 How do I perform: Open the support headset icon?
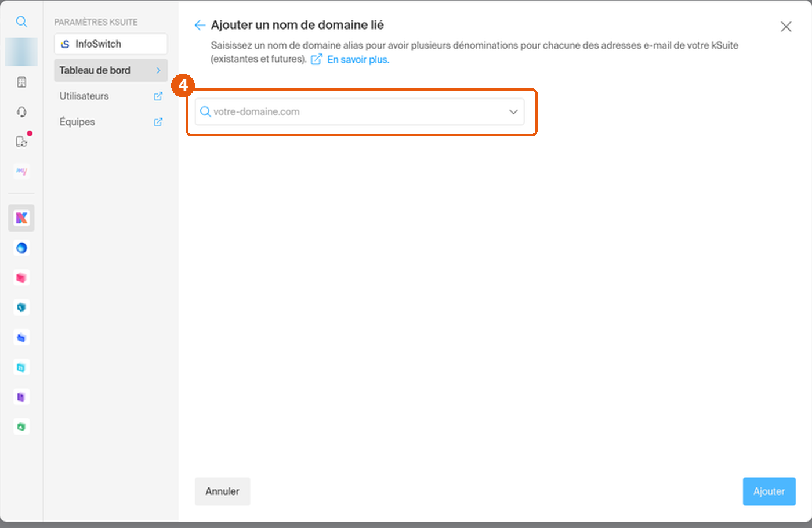(x=21, y=111)
